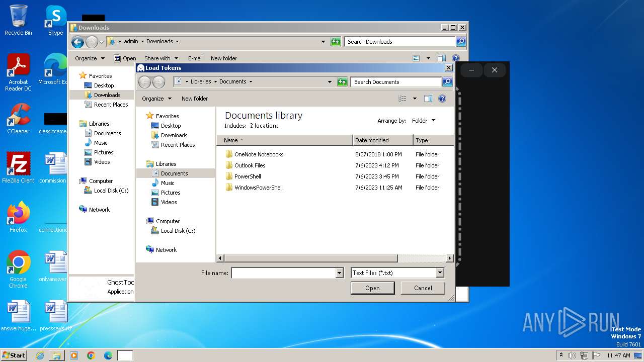This screenshot has width=644, height=362.
Task: Open help in Load Tokens dialog
Action: pyautogui.click(x=442, y=99)
